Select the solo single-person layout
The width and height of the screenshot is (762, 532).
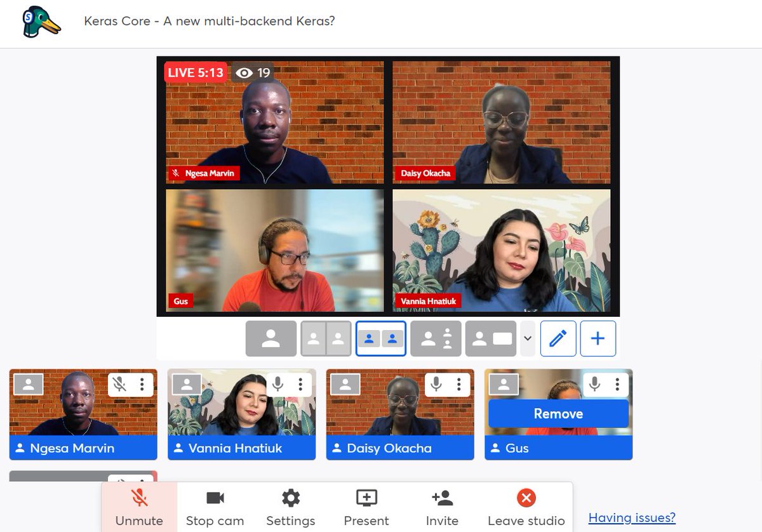pos(271,338)
